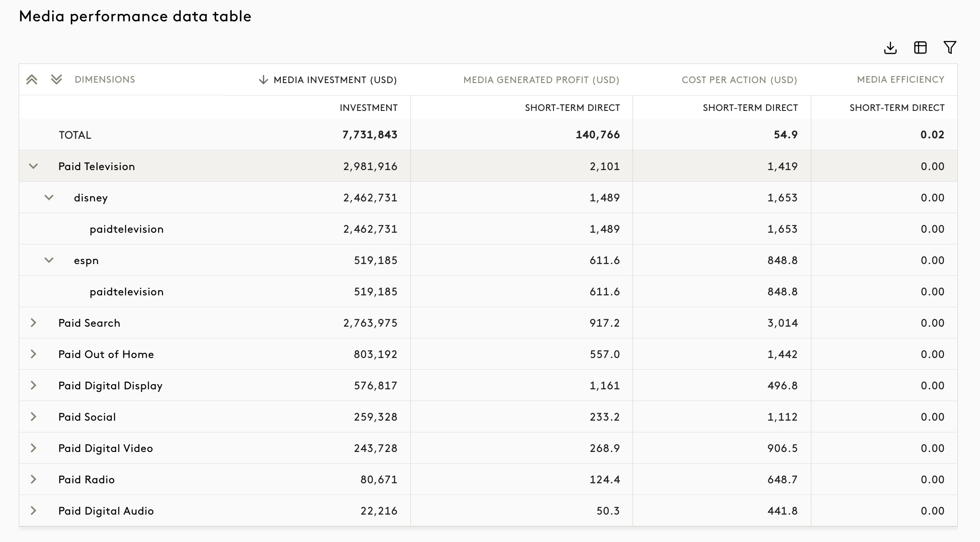Select the Paid Social label
The image size is (980, 542).
87,417
